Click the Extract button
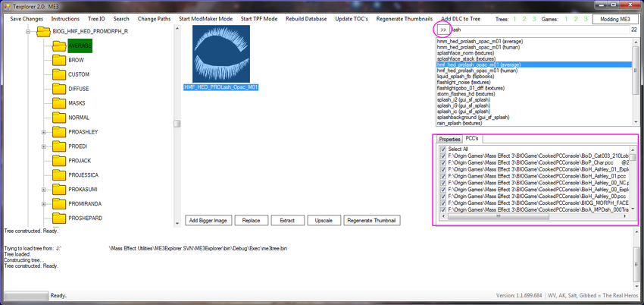This screenshot has width=644, height=305. click(287, 221)
